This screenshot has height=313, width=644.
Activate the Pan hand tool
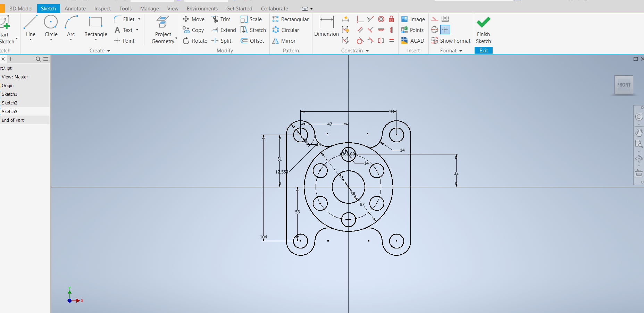pos(639,132)
